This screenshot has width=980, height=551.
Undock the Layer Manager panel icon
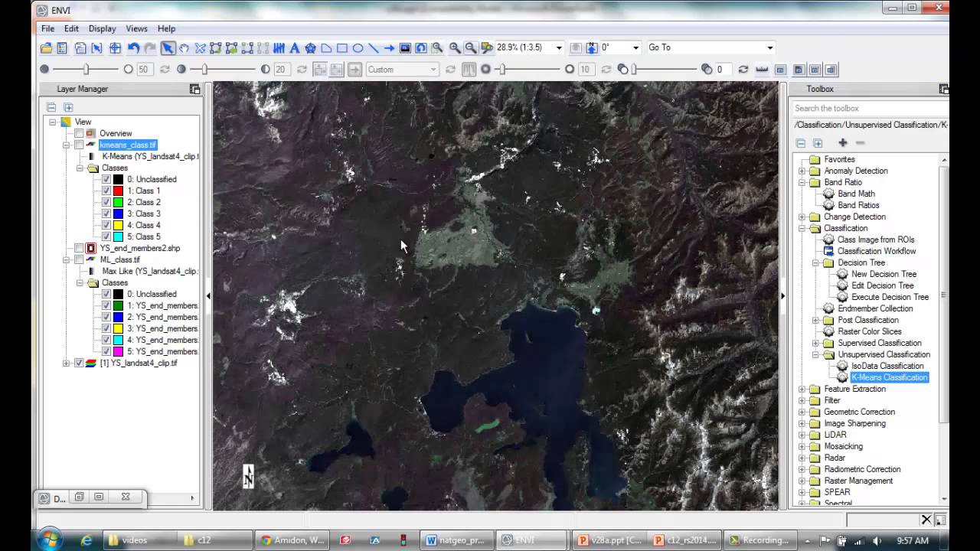tap(194, 89)
